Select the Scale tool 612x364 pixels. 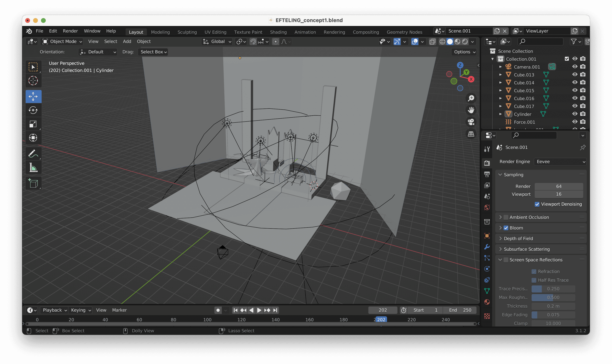[x=33, y=124]
